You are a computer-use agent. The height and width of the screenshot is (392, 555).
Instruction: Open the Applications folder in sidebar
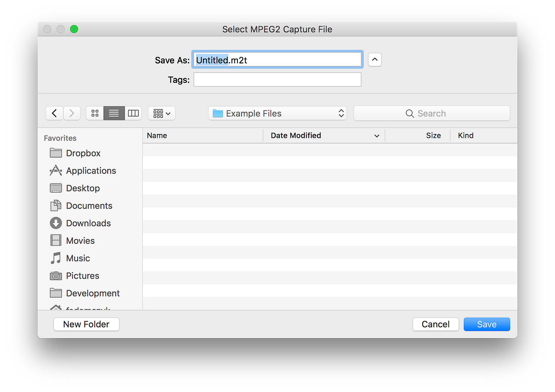[91, 170]
